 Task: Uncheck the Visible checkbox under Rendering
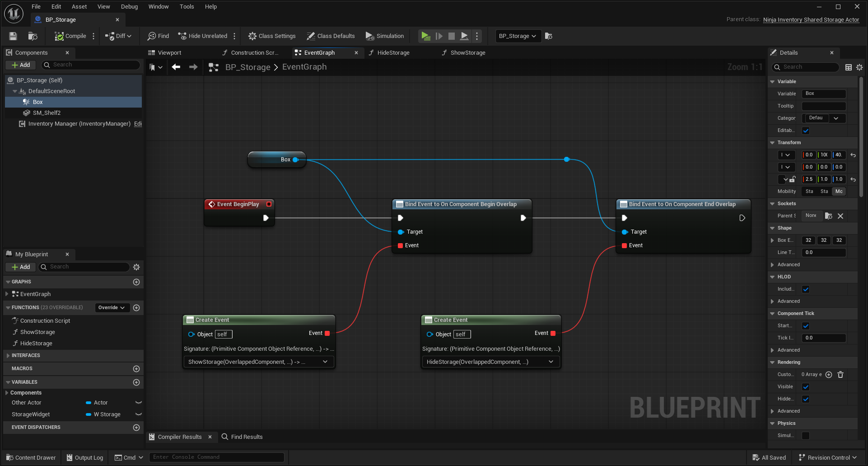point(806,386)
